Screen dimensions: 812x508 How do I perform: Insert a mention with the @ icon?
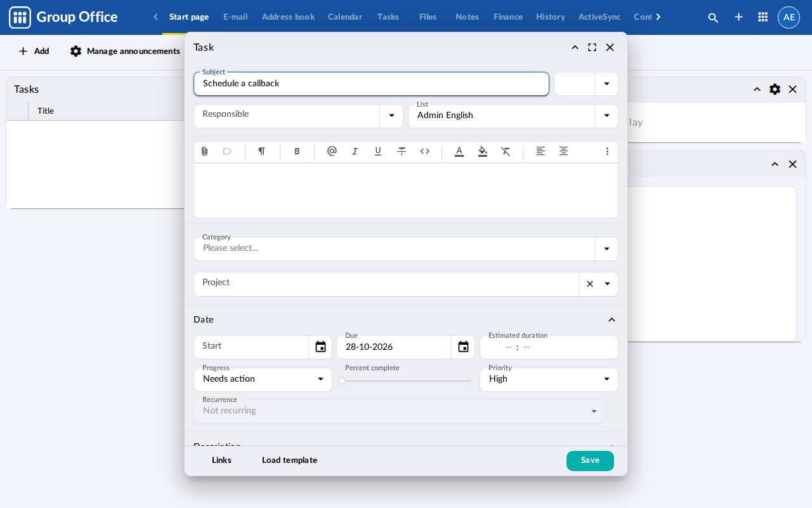pyautogui.click(x=332, y=151)
